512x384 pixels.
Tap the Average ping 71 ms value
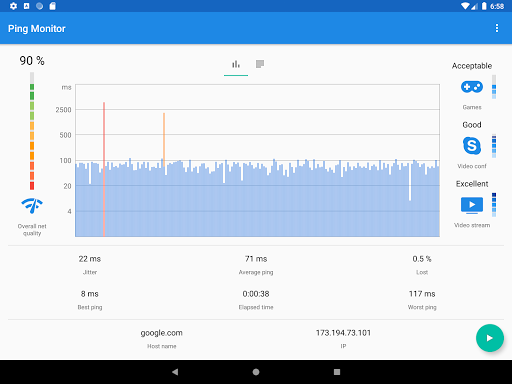click(x=256, y=259)
